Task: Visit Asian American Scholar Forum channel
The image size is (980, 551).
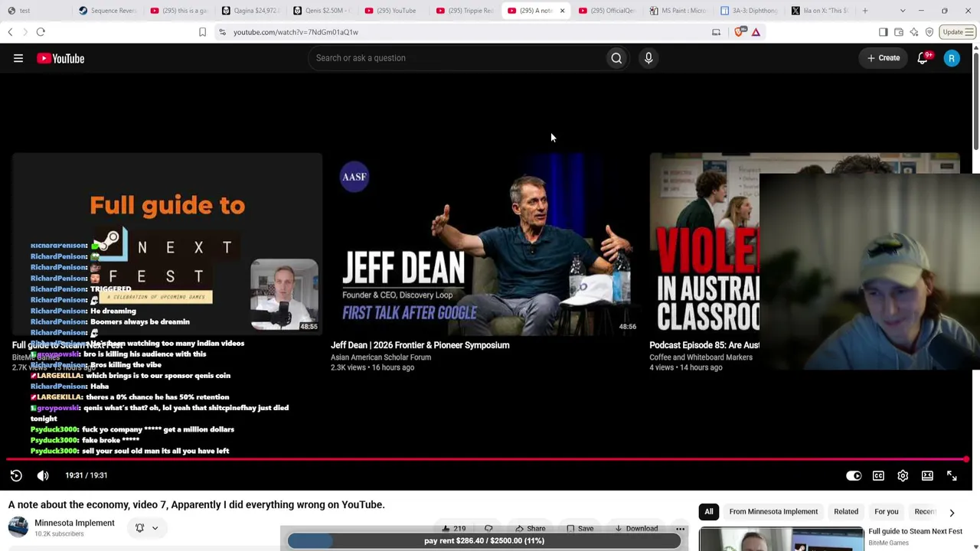Action: point(381,357)
